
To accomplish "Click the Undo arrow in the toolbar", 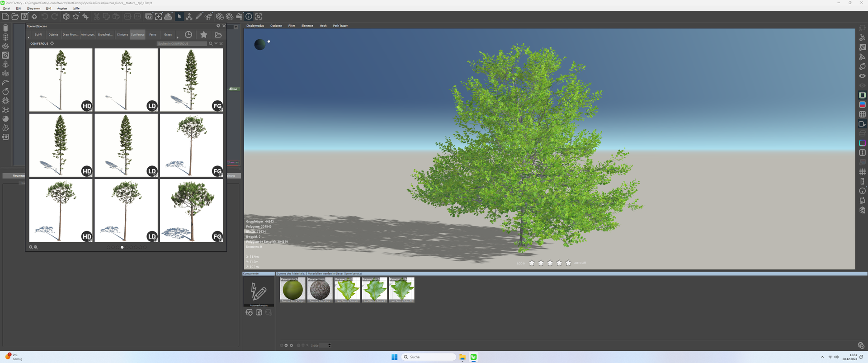I will pyautogui.click(x=45, y=16).
